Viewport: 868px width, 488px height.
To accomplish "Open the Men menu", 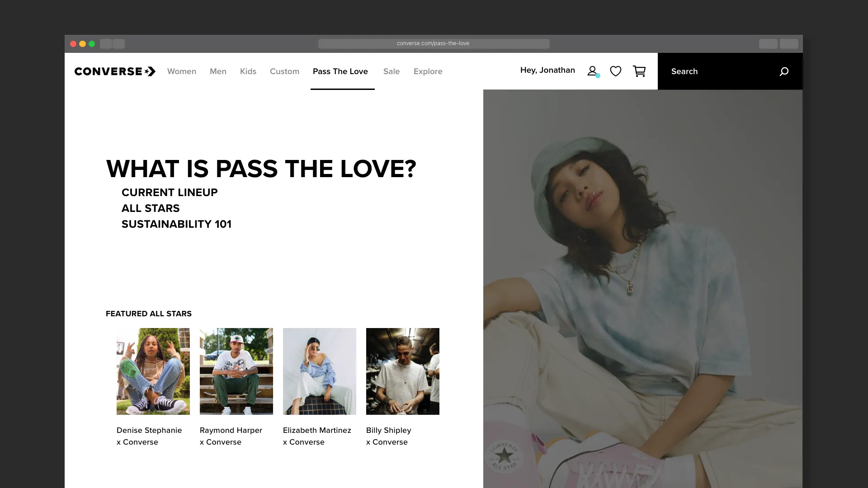I will coord(218,71).
